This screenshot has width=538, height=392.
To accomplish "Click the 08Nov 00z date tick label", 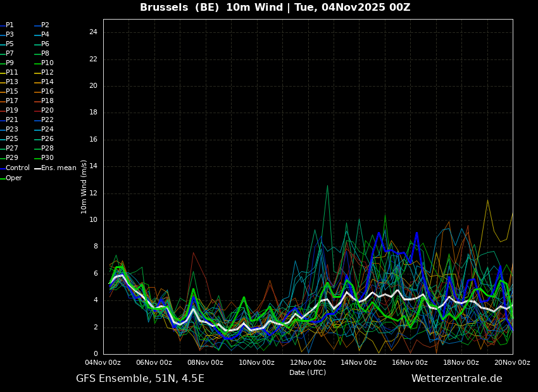I will tap(205, 363).
